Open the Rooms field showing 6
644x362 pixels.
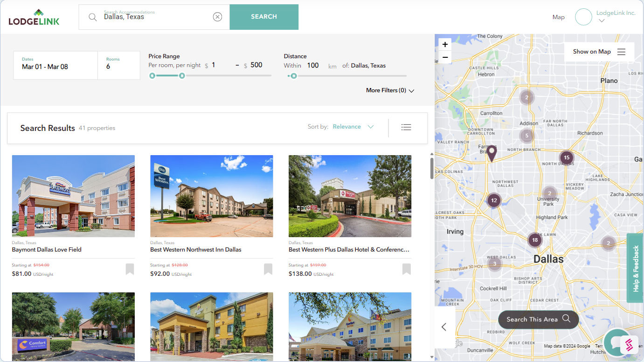tap(119, 65)
